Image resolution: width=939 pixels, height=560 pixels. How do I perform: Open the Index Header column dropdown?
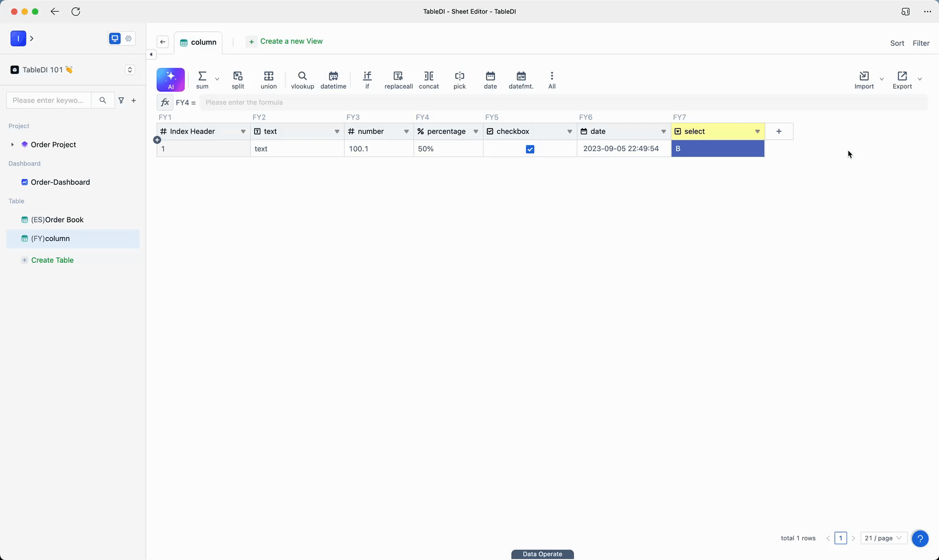click(243, 131)
